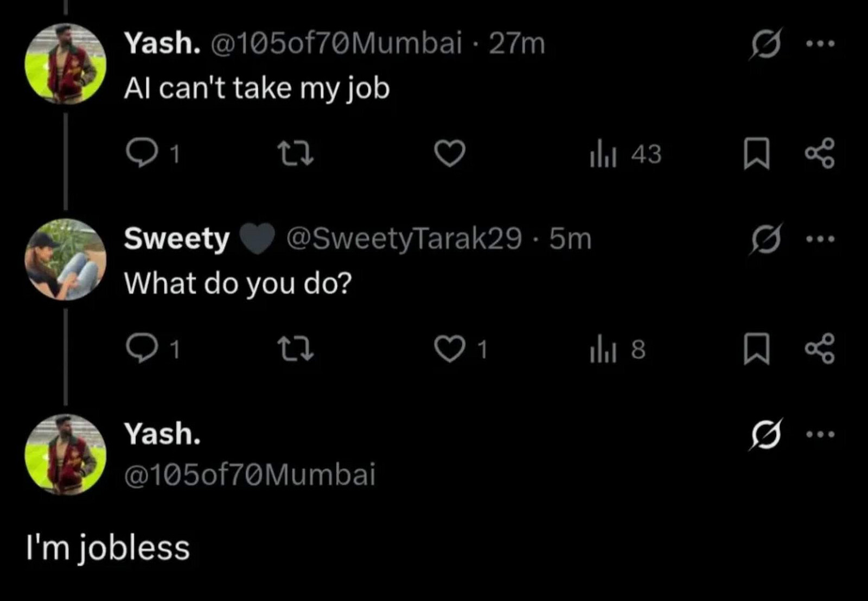868x601 pixels.
Task: Open @105of70Mumbai handle in bottom tweet
Action: [x=250, y=474]
